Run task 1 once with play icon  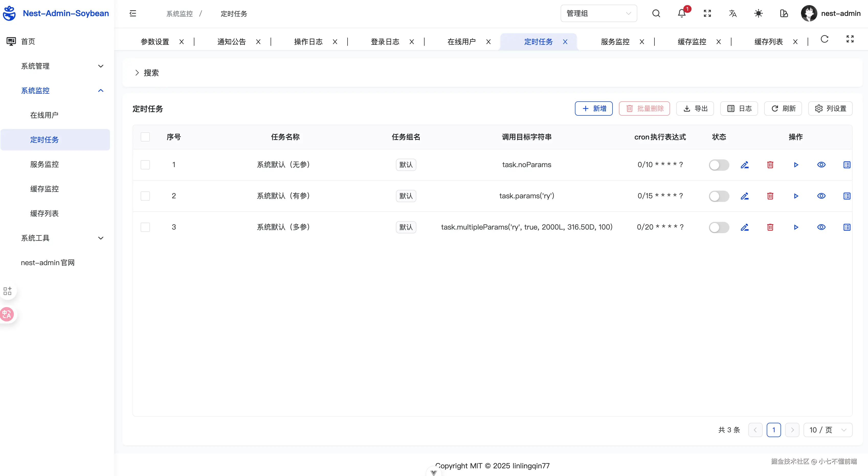[796, 165]
